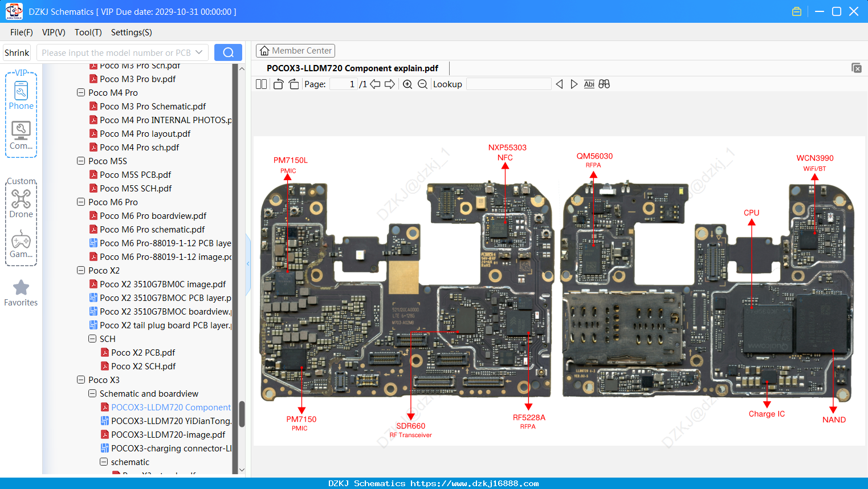Collapse the Poco M5S folder

(81, 161)
